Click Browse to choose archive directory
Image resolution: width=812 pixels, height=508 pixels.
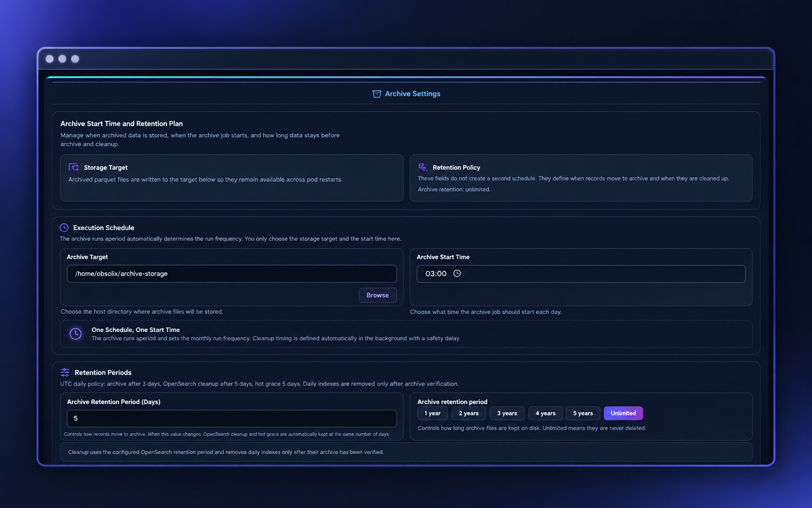(x=378, y=295)
